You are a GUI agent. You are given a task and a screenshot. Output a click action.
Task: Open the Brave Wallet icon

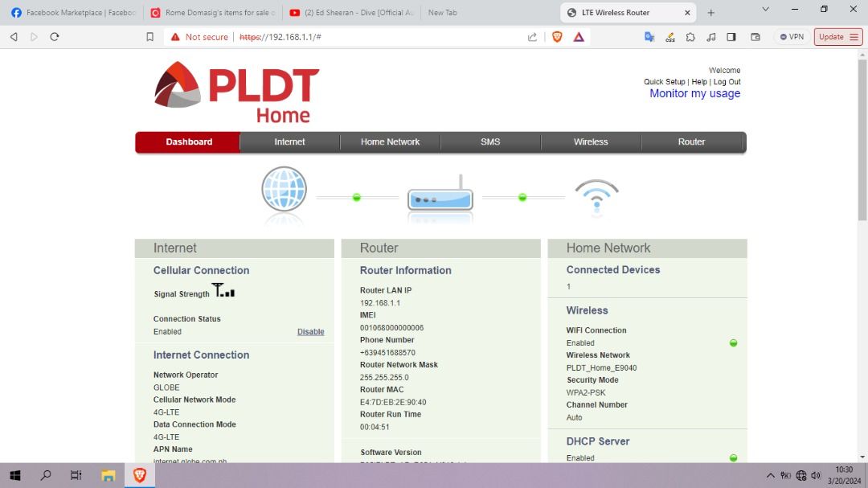point(755,36)
